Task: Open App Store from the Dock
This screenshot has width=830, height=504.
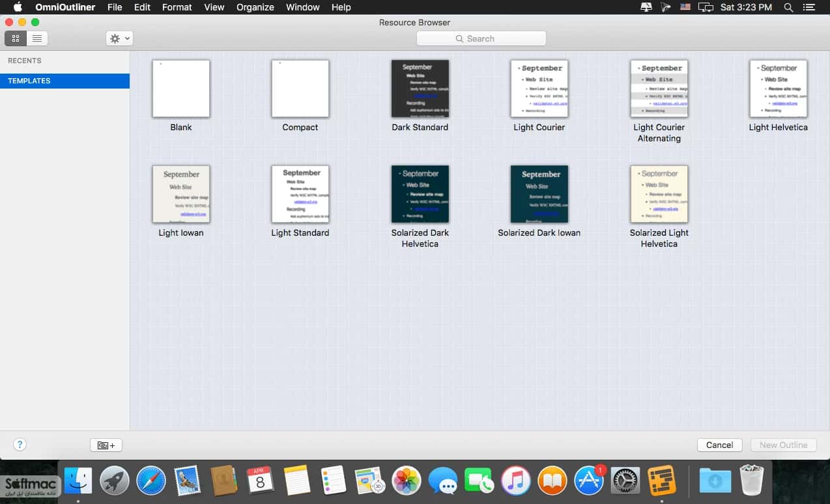Action: coord(589,481)
